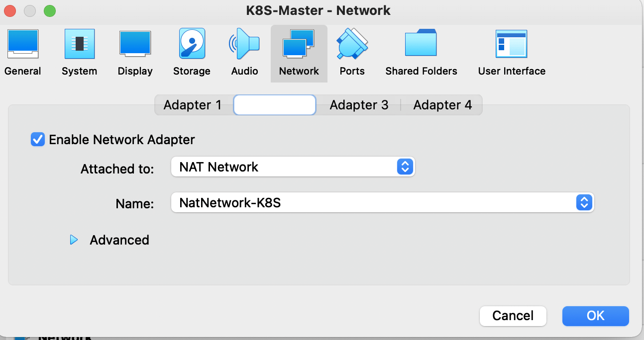Open the NatNetwork-K8S name dropdown

click(382, 203)
